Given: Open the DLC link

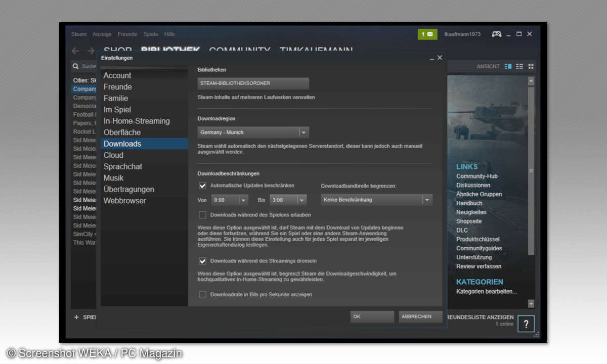Looking at the screenshot, I should tap(462, 231).
